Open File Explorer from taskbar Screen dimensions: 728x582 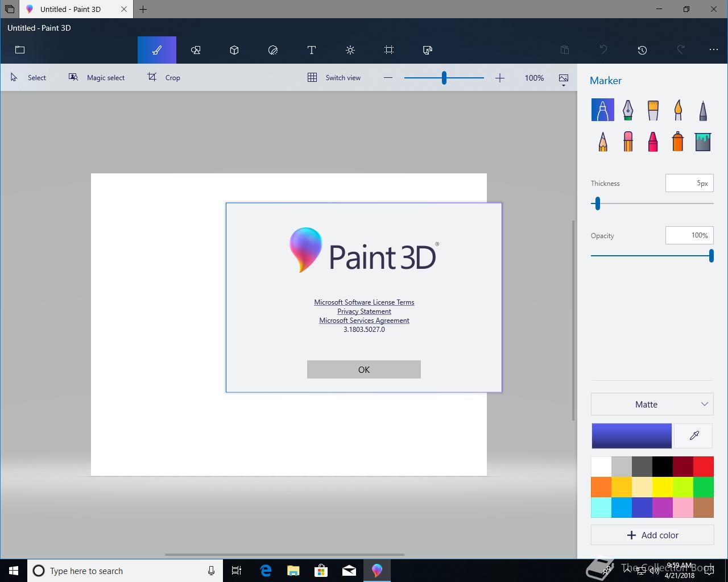[x=293, y=571]
